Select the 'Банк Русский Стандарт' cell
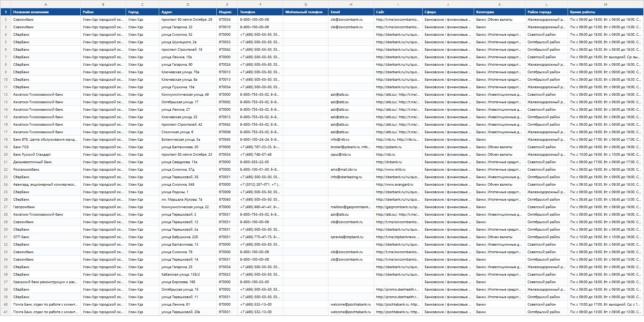 point(46,155)
